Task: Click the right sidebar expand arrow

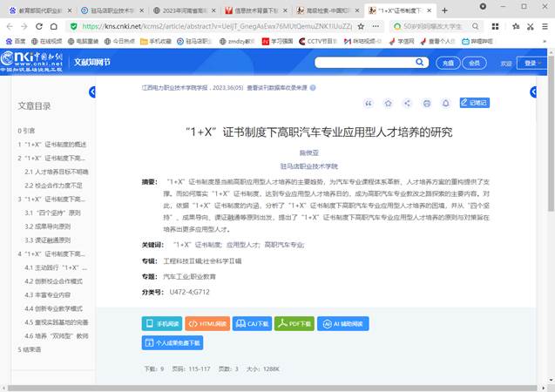Action: pos(533,92)
